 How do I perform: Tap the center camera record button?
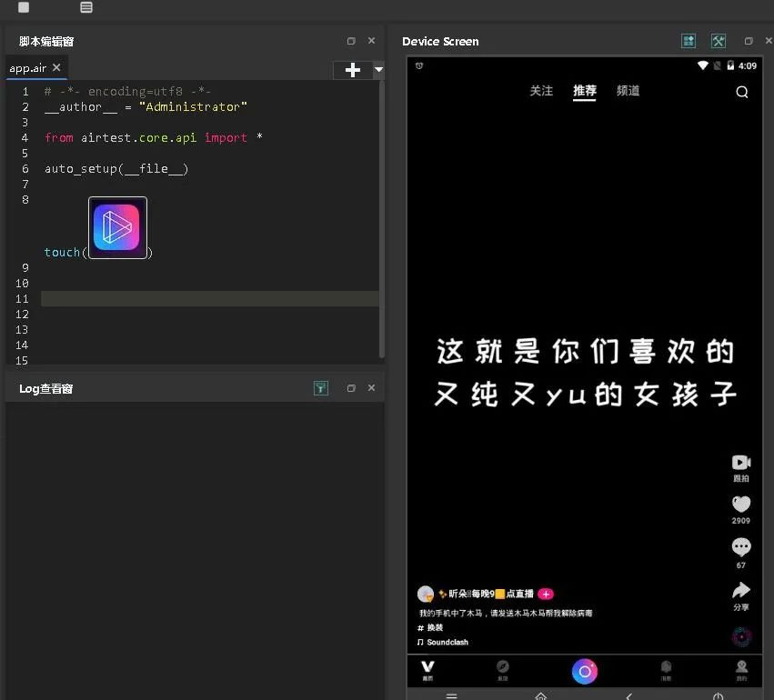(585, 672)
